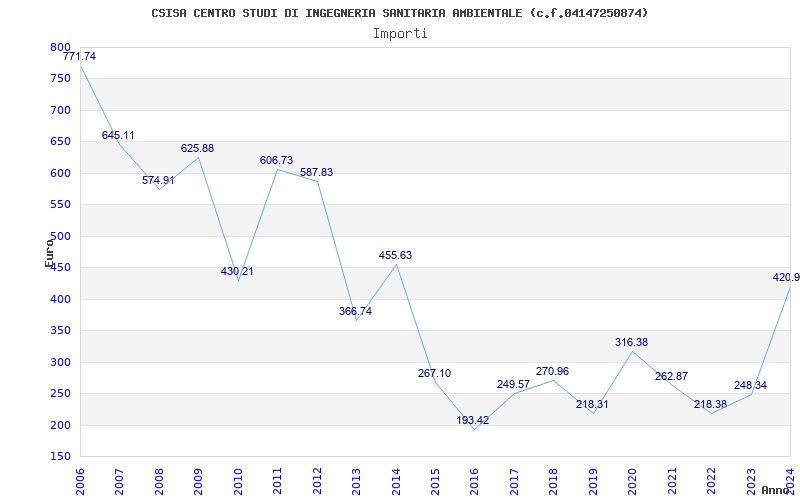The height and width of the screenshot is (500, 800).
Task: Click the 574.91 data point label
Action: 158,181
